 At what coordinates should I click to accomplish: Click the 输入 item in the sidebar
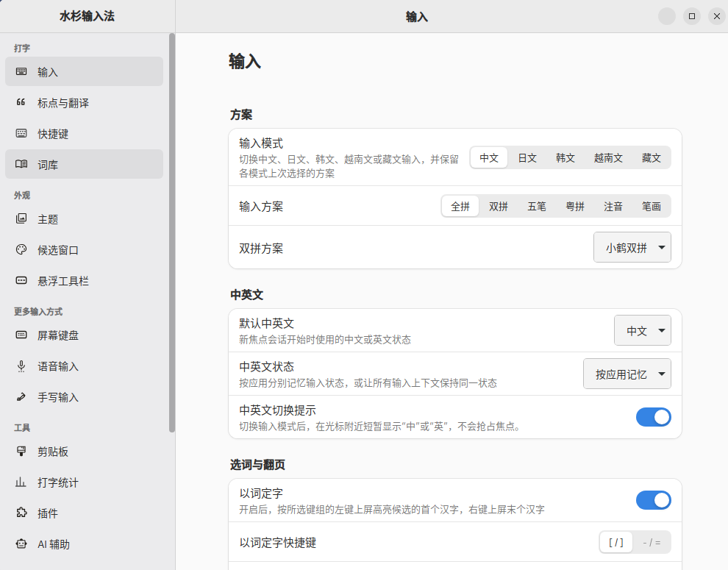tap(84, 71)
